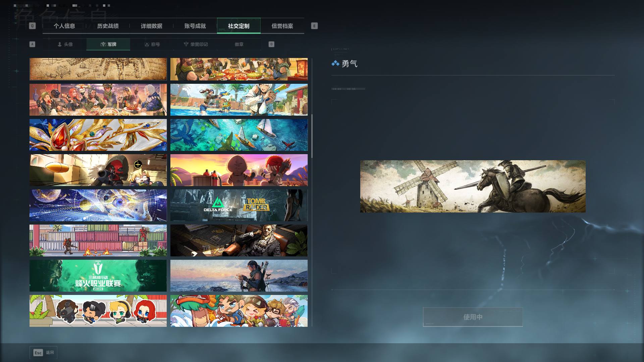The image size is (644, 362).
Task: Select the blue cosmic eye dog tag
Action: coord(98,205)
